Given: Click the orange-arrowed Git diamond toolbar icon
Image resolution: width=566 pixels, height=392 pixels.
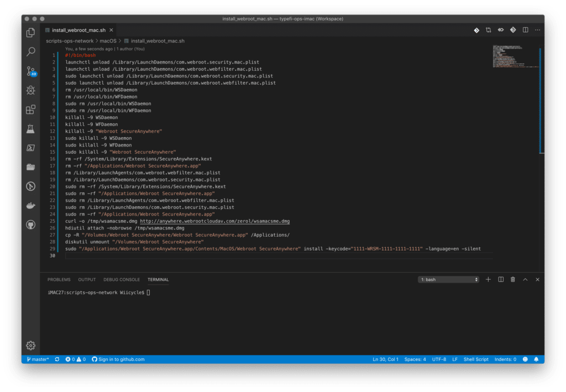Looking at the screenshot, I should pos(476,30).
